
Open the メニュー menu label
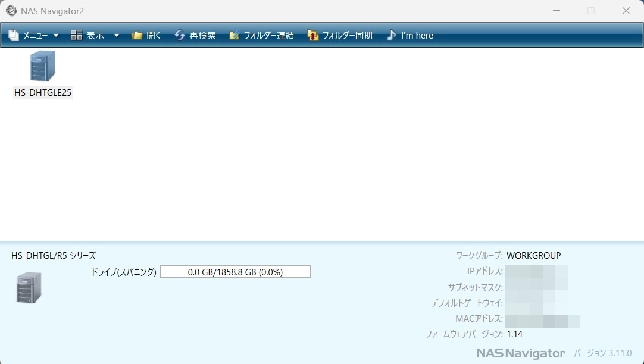coord(35,36)
